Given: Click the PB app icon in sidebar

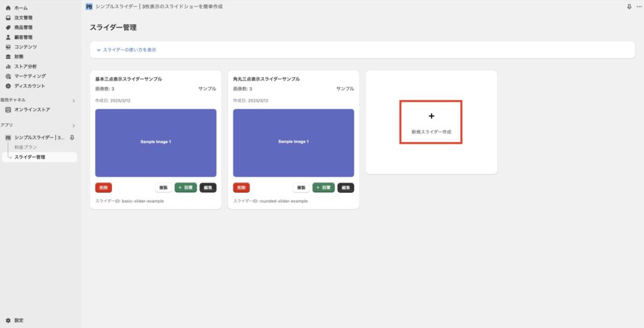Looking at the screenshot, I should coord(8,138).
